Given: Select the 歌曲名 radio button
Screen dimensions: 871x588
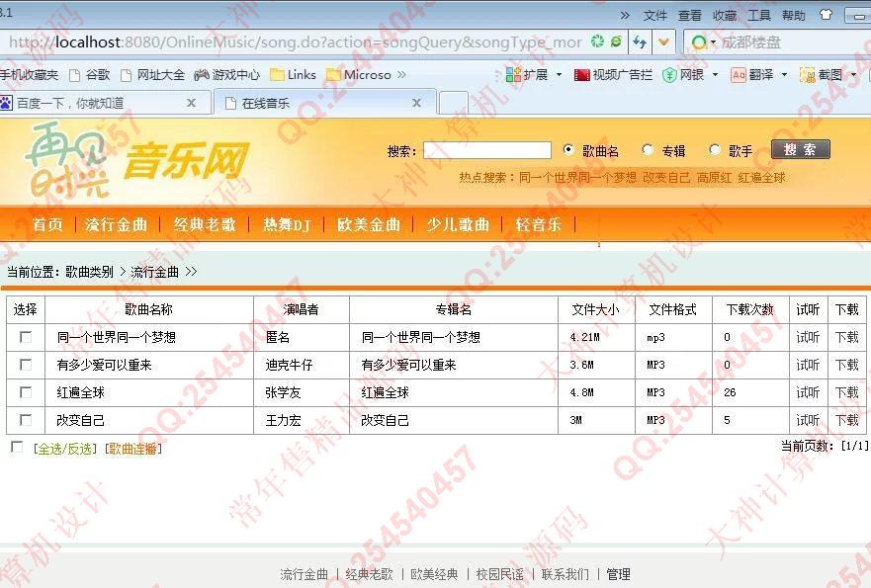Looking at the screenshot, I should coord(567,149).
